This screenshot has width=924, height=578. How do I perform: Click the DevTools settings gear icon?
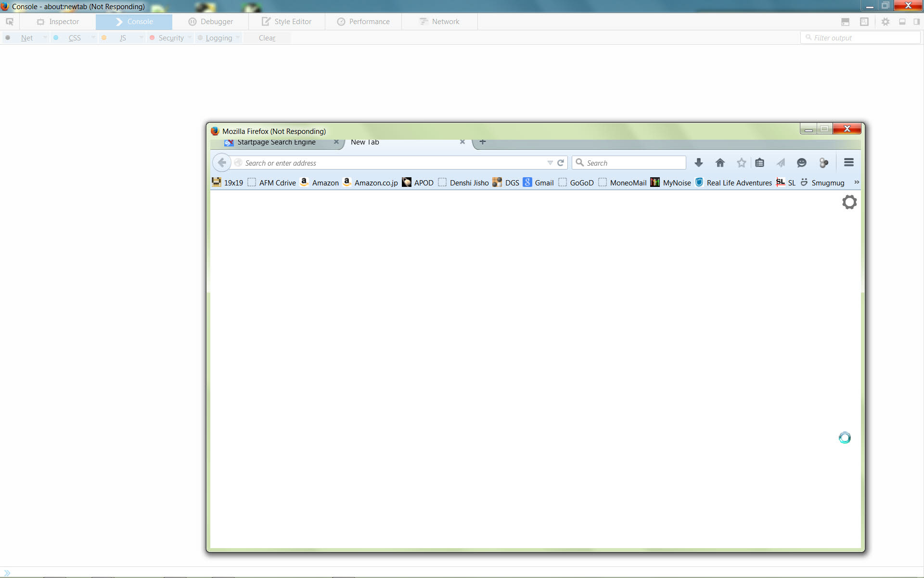click(885, 21)
